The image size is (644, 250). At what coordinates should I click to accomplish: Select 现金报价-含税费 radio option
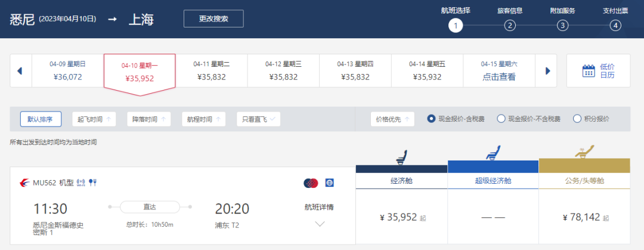pyautogui.click(x=431, y=119)
